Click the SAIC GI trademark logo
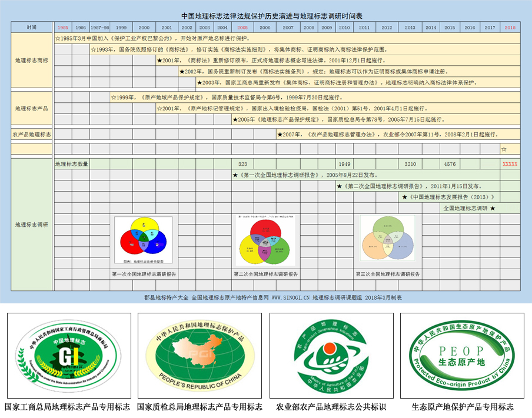Image resolution: width=532 pixels, height=418 pixels. pos(69,356)
